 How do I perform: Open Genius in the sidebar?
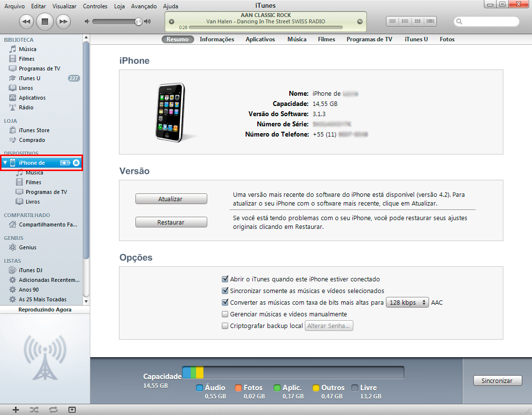(41, 247)
